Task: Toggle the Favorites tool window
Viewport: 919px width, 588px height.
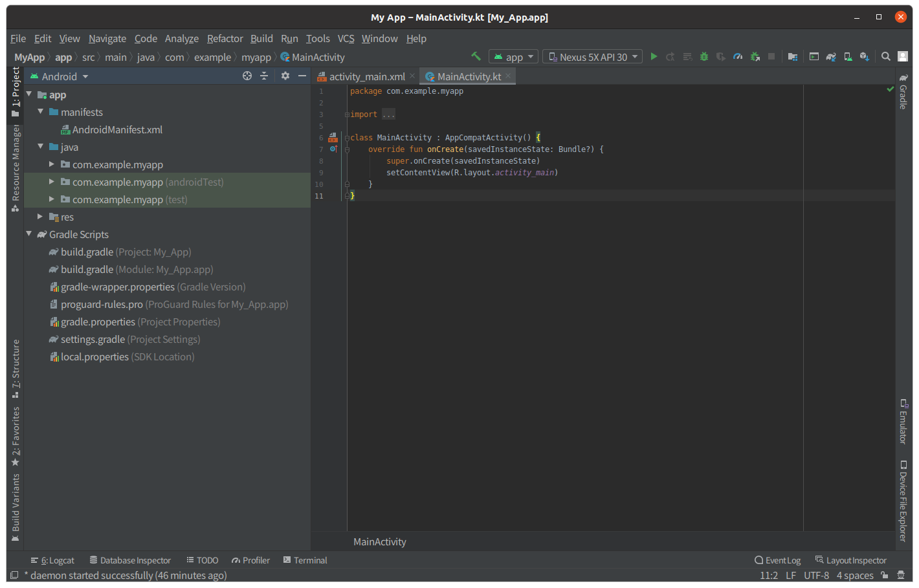Action: (15, 436)
